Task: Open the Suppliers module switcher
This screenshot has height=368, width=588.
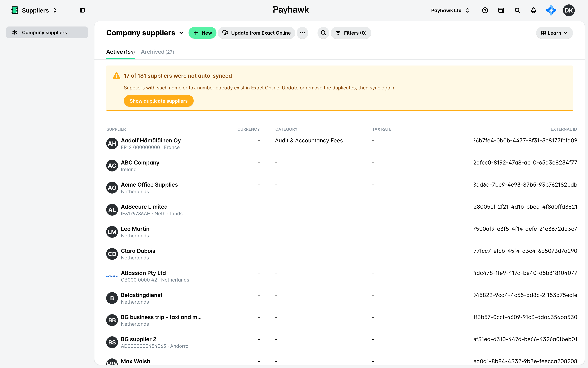Action: 34,10
